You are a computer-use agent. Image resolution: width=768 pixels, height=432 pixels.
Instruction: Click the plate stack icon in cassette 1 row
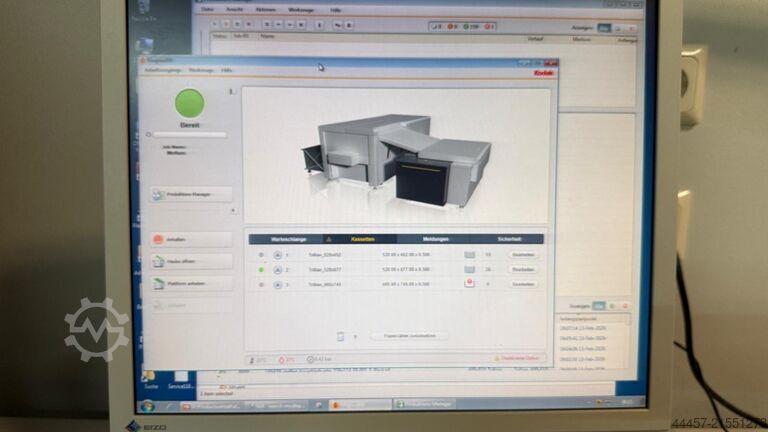click(469, 255)
